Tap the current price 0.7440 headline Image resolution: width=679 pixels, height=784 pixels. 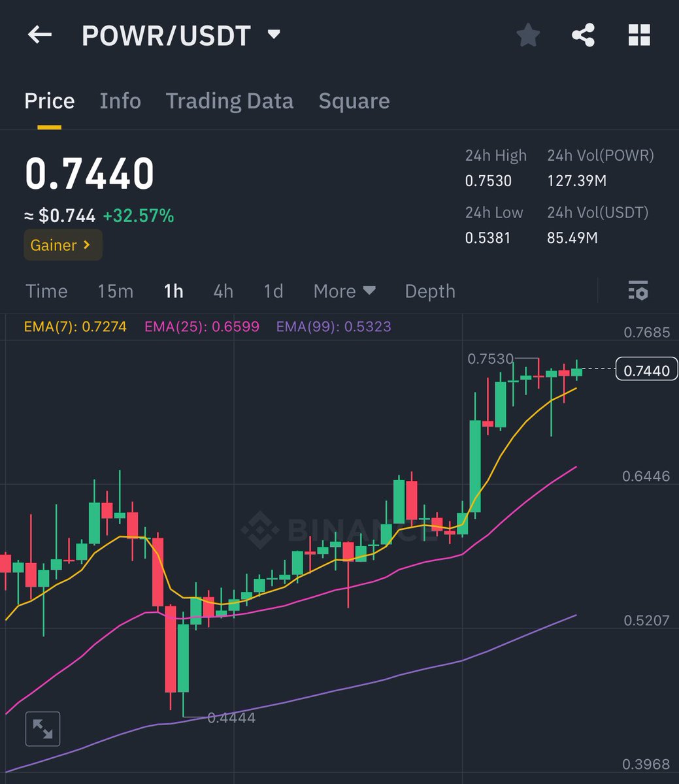[x=90, y=174]
